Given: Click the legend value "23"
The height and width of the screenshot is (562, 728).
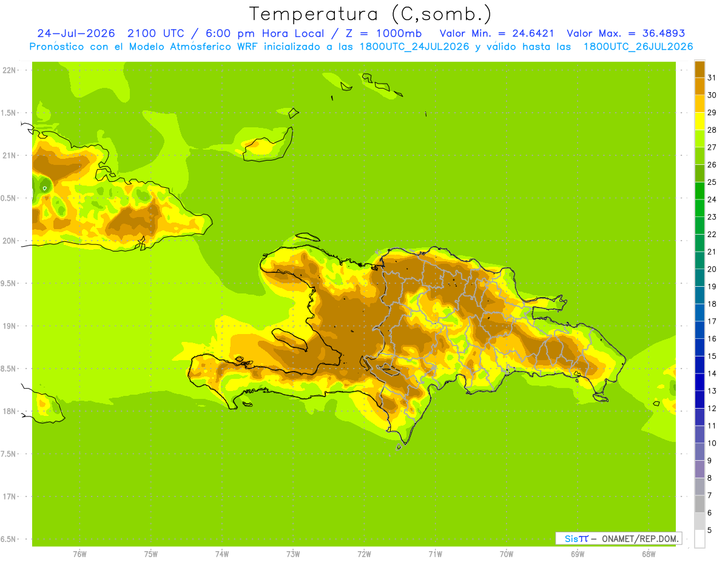Looking at the screenshot, I should [x=712, y=216].
